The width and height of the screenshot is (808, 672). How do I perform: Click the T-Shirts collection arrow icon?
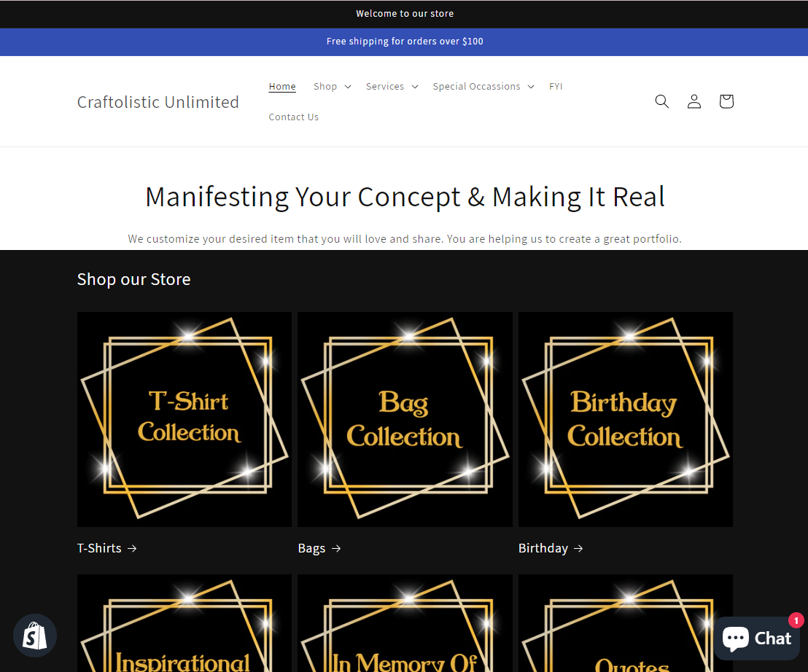133,548
